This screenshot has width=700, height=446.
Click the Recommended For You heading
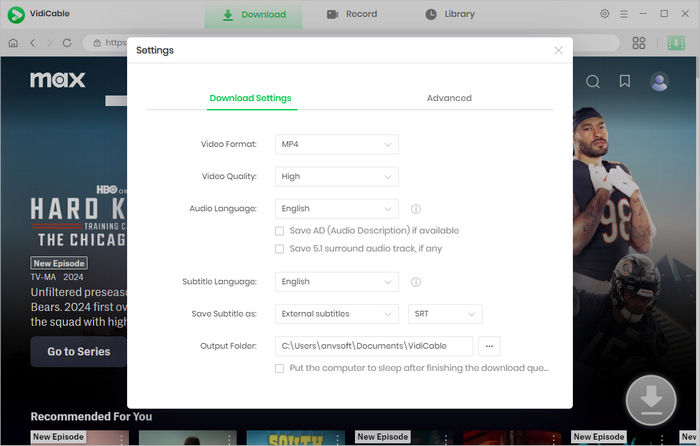(91, 417)
